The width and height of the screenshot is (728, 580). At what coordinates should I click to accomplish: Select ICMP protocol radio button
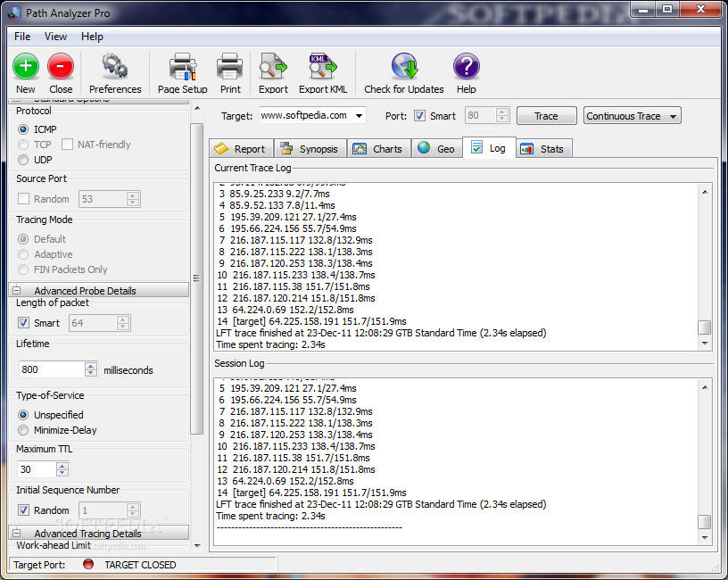23,129
